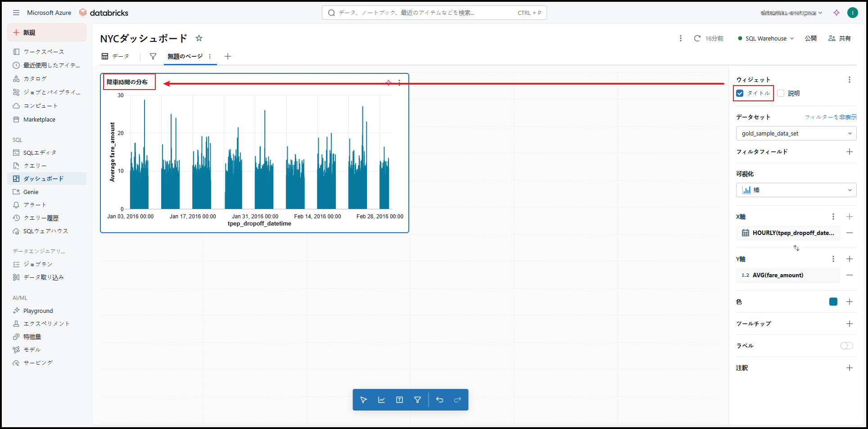Open the hamburger menu at top left
The width and height of the screenshot is (868, 429).
(x=16, y=13)
